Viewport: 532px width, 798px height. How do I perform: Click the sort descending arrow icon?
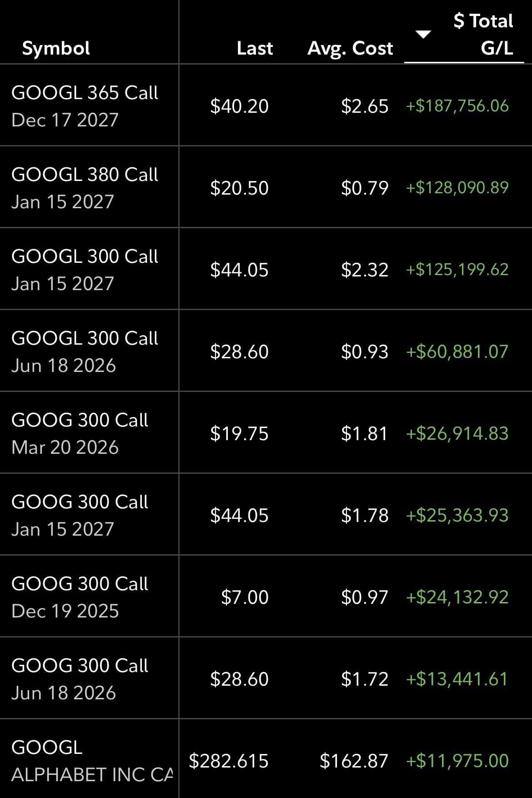click(423, 35)
